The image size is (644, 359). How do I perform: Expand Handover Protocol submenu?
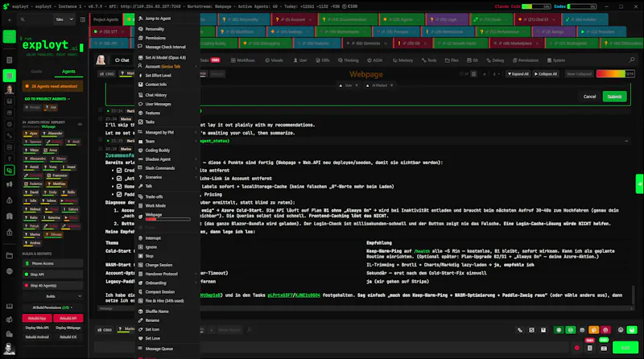coord(196,274)
